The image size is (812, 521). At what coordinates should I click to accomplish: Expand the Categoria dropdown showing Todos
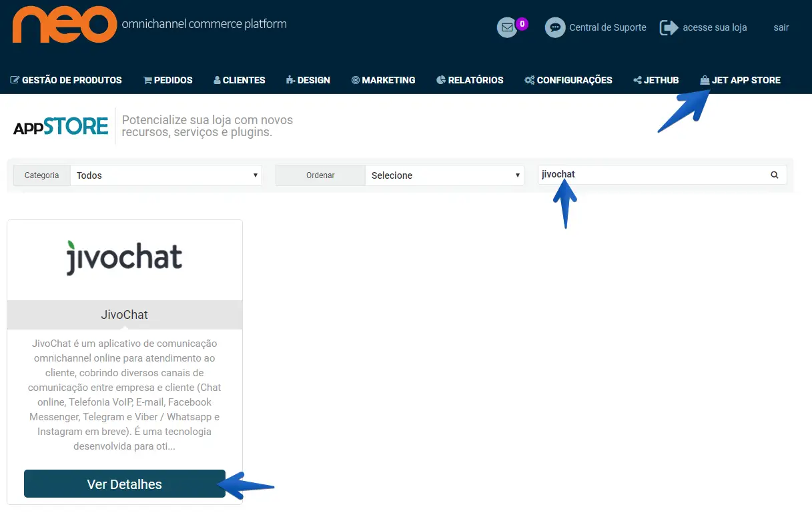(166, 175)
